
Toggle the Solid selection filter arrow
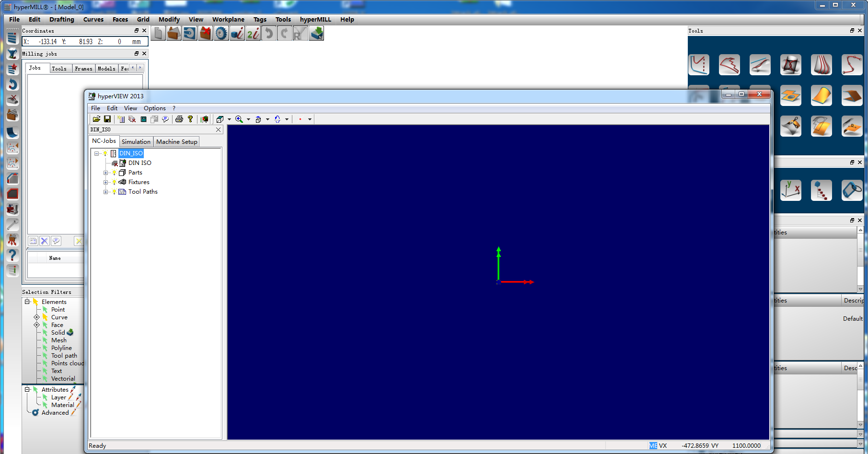pyautogui.click(x=45, y=333)
